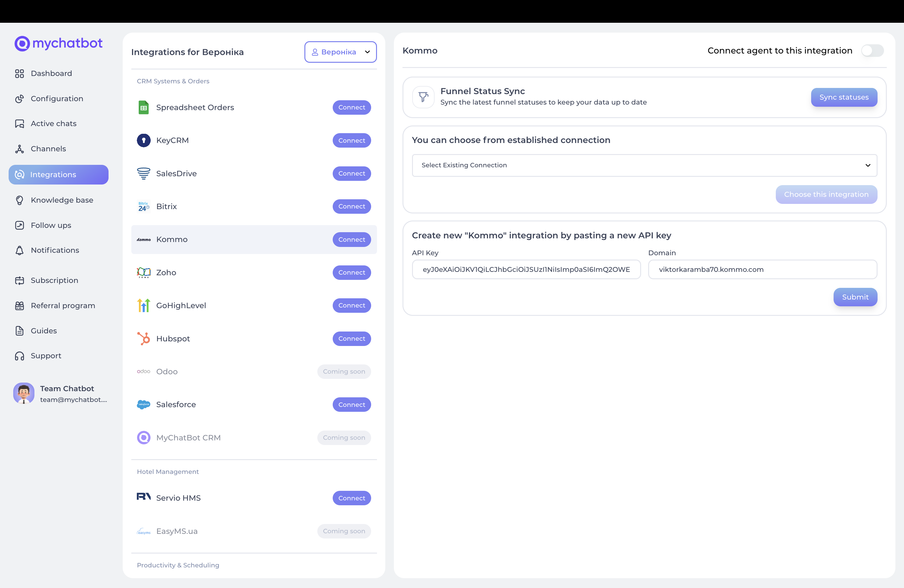Click the Spreadsheet Orders green sheet icon

pos(144,108)
